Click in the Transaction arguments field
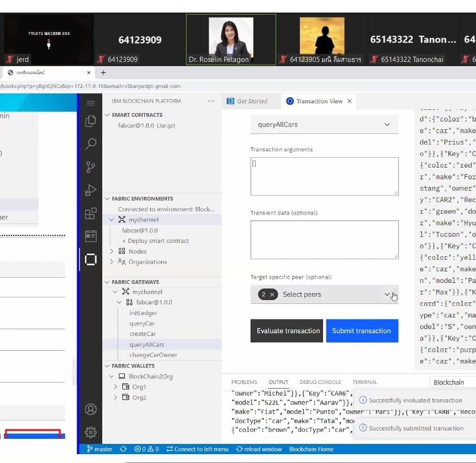The image size is (476, 463). tap(324, 176)
